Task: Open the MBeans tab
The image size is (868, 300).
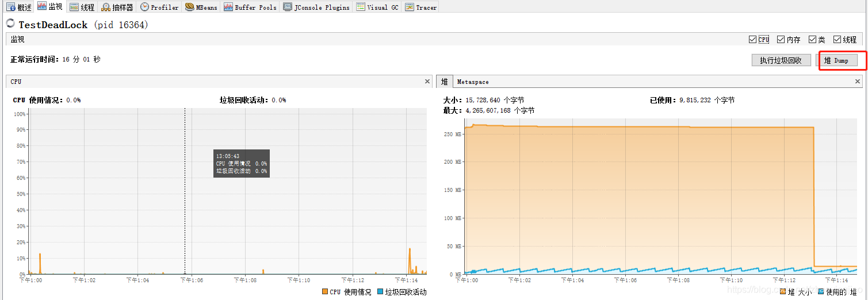Action: click(x=201, y=7)
